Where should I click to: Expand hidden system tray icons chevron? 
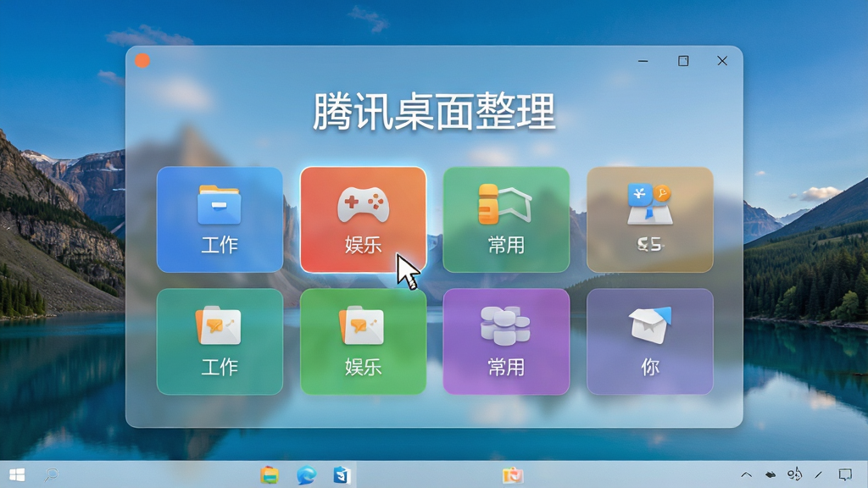tap(746, 474)
